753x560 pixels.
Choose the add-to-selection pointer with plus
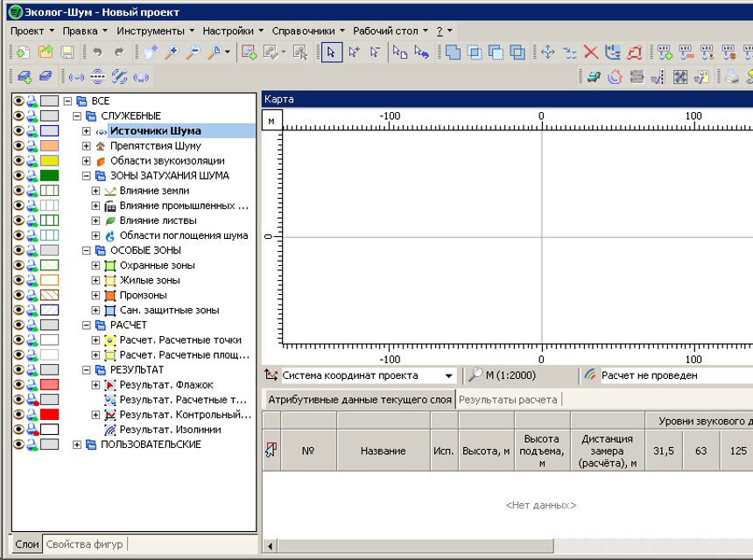click(354, 52)
